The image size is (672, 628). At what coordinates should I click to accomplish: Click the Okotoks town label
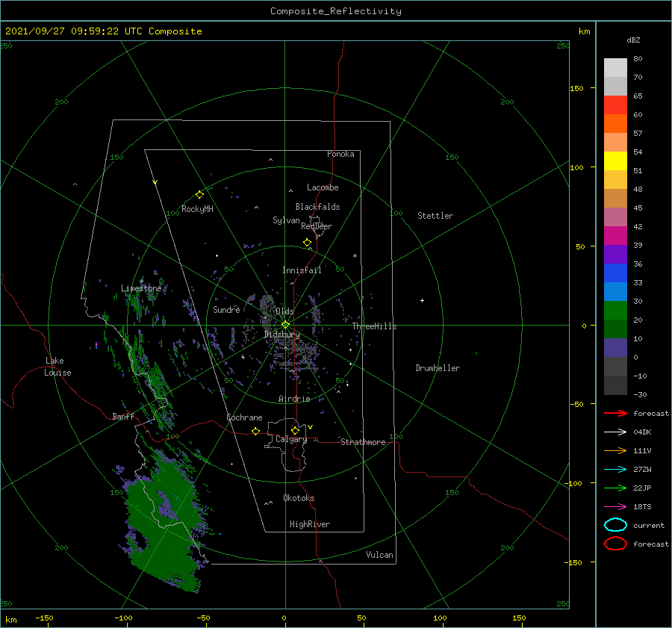[299, 498]
